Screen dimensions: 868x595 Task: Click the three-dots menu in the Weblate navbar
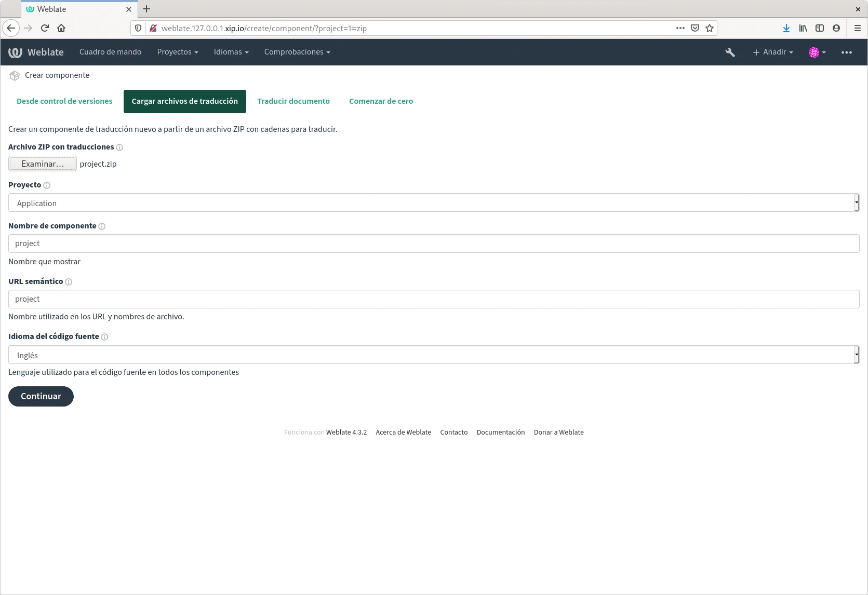pyautogui.click(x=846, y=52)
